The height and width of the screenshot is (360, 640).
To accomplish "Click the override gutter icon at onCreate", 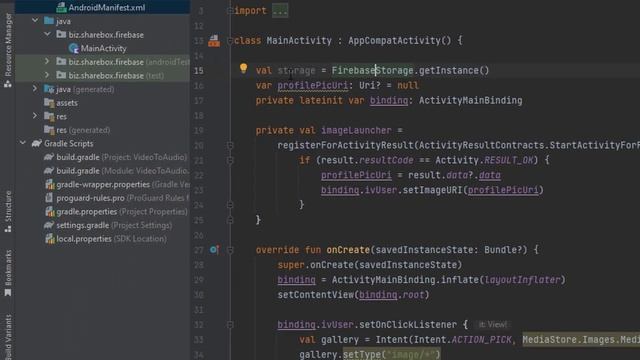I will tap(214, 249).
